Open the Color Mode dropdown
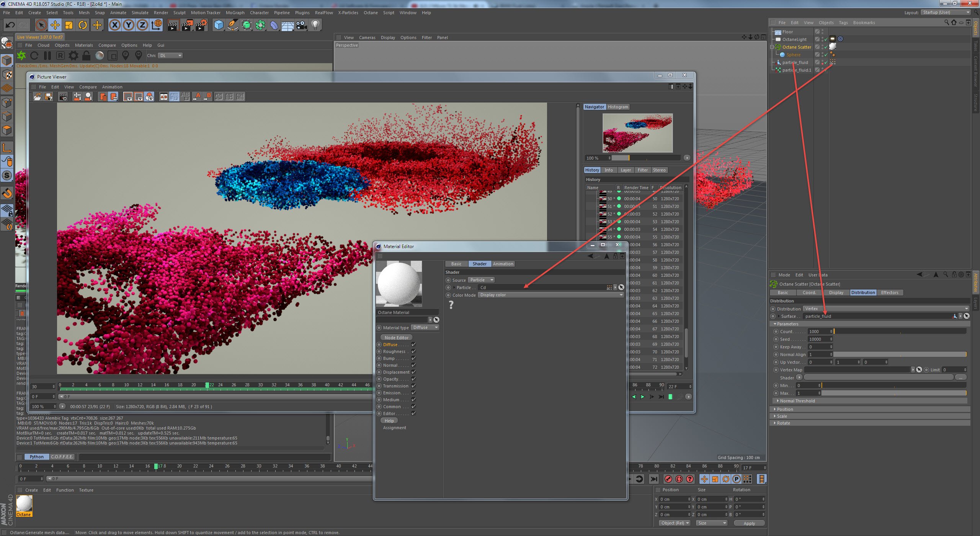The image size is (980, 536). click(x=550, y=295)
